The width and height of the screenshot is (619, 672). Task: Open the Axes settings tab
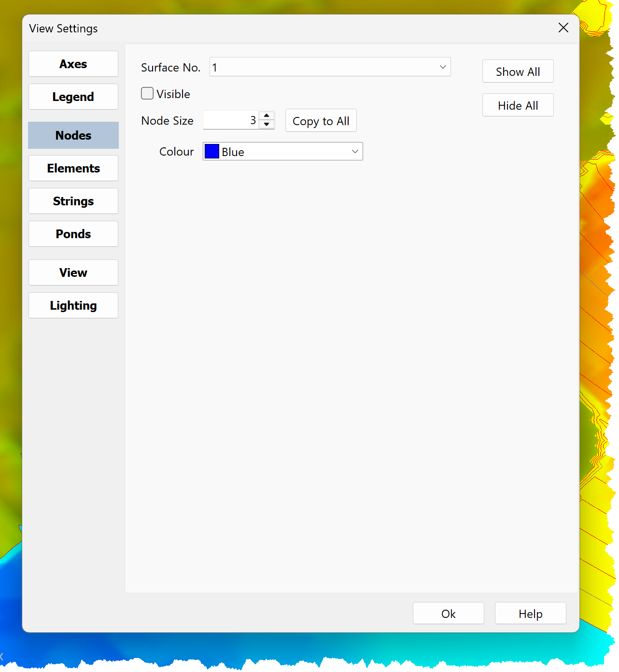(x=73, y=64)
